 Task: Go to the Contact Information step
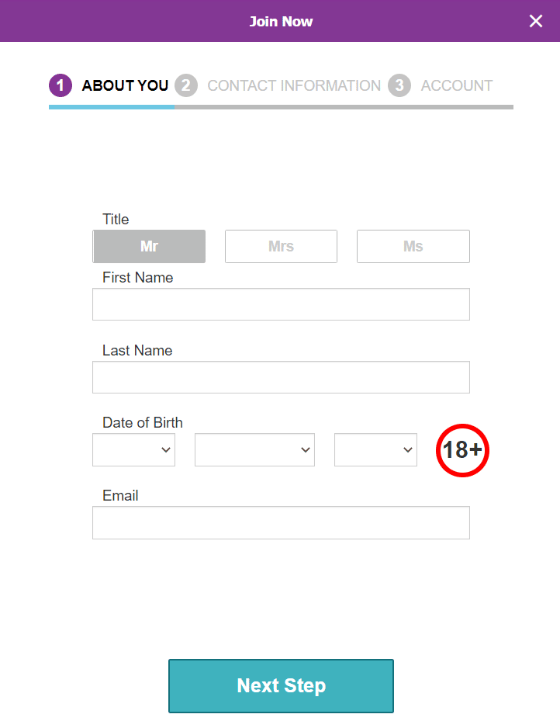coord(294,85)
